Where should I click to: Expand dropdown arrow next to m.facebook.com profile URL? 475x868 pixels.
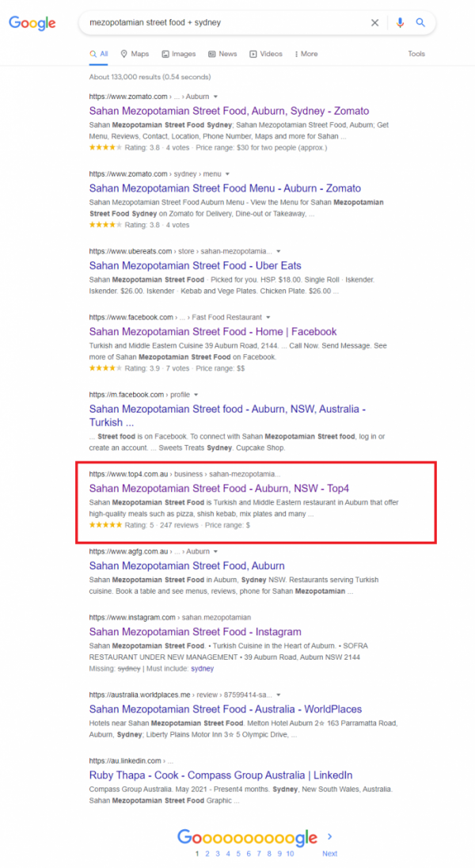[x=196, y=394]
